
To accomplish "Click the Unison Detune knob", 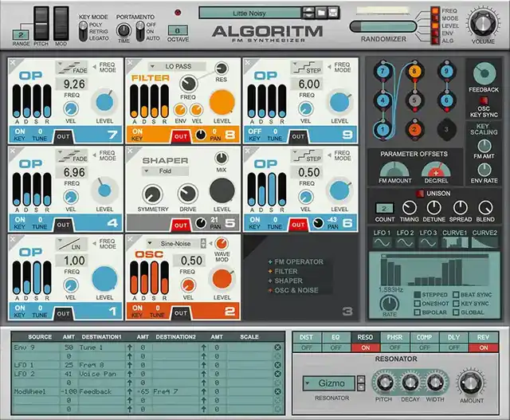I will [433, 207].
